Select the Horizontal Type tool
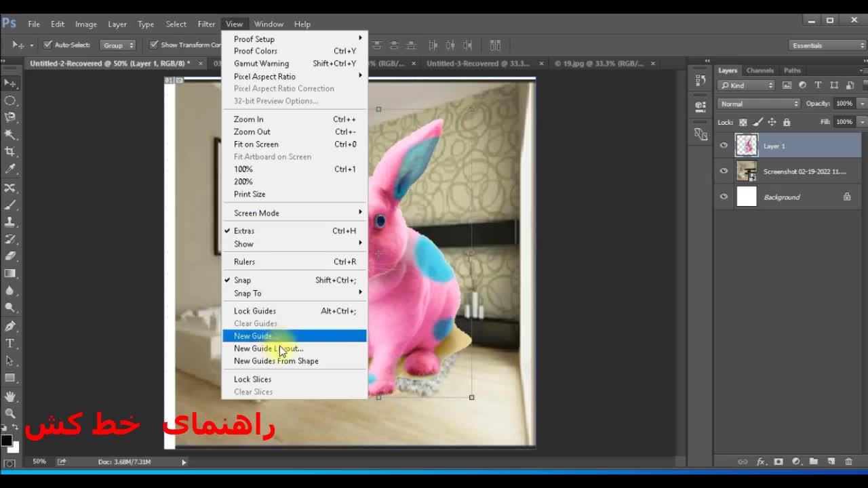 click(10, 344)
